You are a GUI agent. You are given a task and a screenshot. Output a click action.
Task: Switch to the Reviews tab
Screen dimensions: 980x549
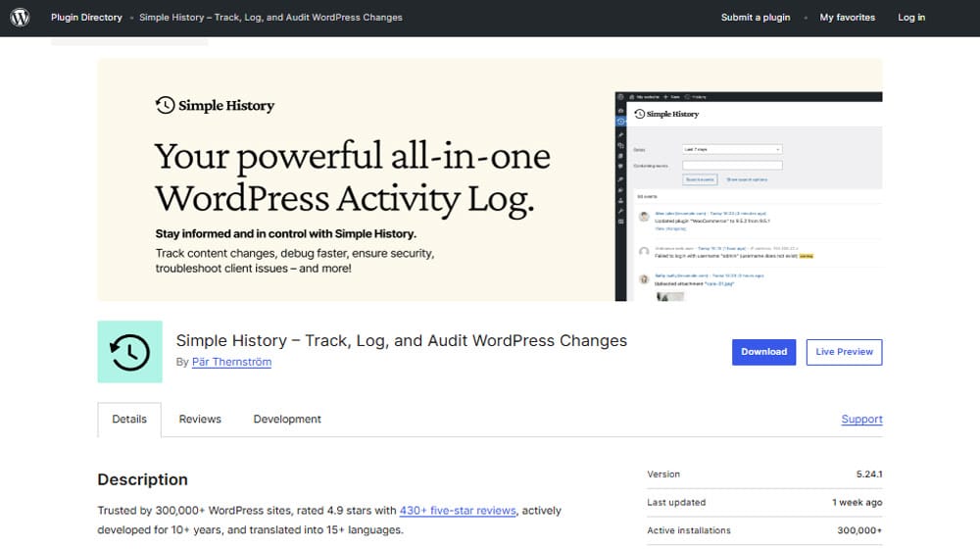tap(200, 419)
